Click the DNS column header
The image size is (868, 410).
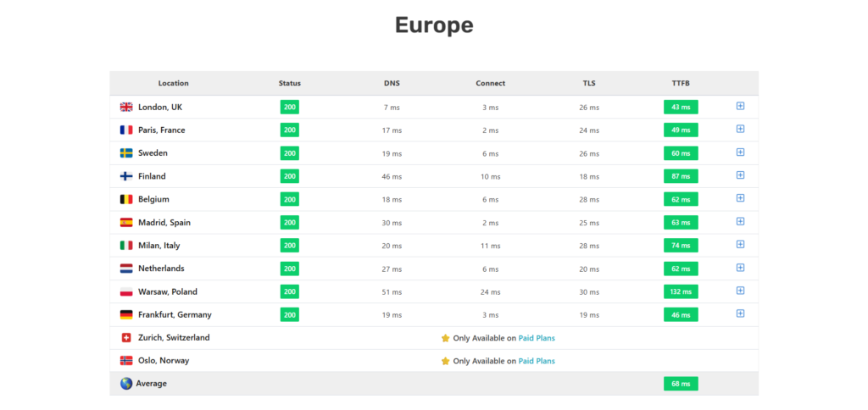coord(392,83)
